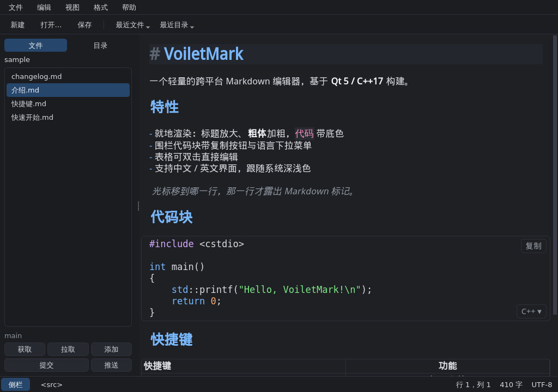Click the 快捷键 table header cell

click(244, 366)
